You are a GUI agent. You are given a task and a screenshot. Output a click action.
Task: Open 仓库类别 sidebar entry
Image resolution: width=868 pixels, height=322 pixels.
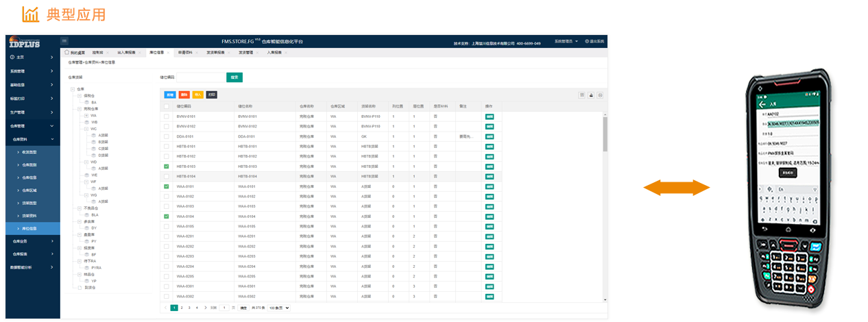tap(32, 164)
